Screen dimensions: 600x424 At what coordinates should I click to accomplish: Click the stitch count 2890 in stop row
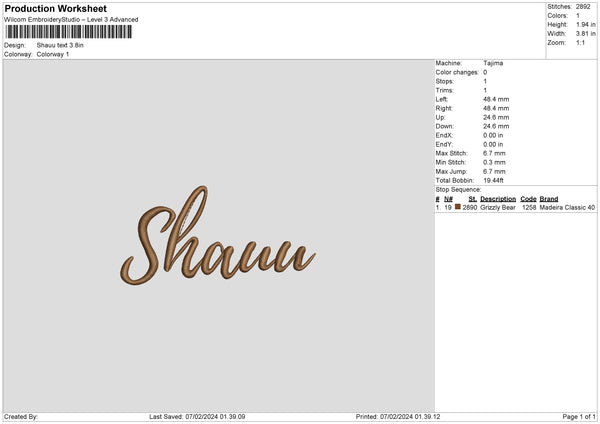(470, 207)
